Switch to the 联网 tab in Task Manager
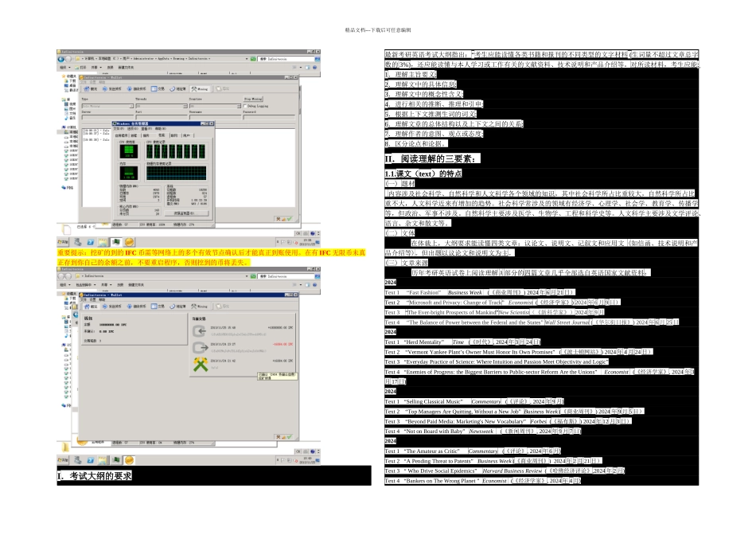Screen dimensions: 756x535 click(174, 135)
